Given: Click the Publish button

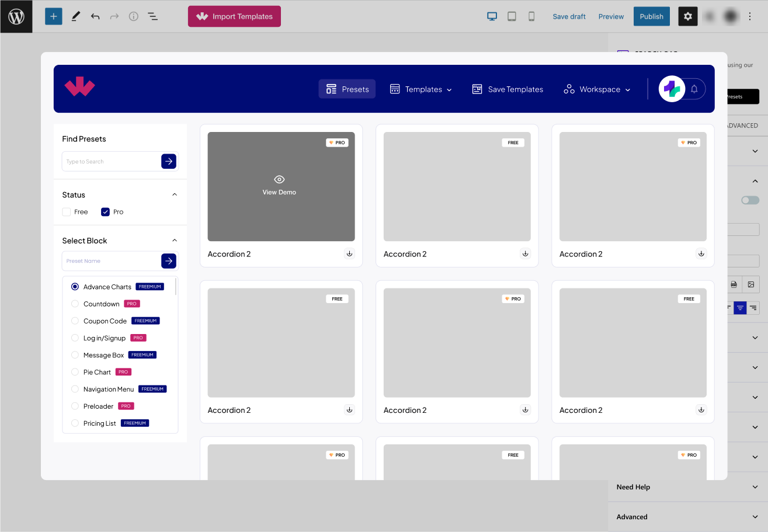Looking at the screenshot, I should point(651,16).
